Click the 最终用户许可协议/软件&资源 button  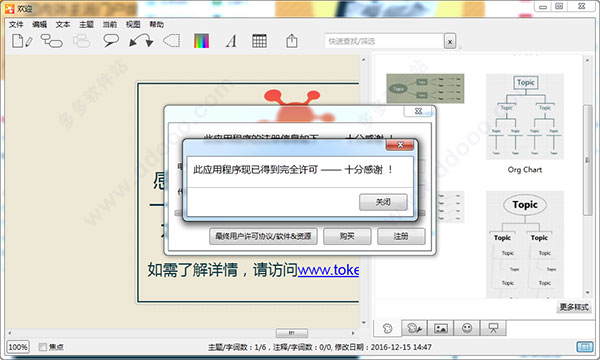coord(263,236)
